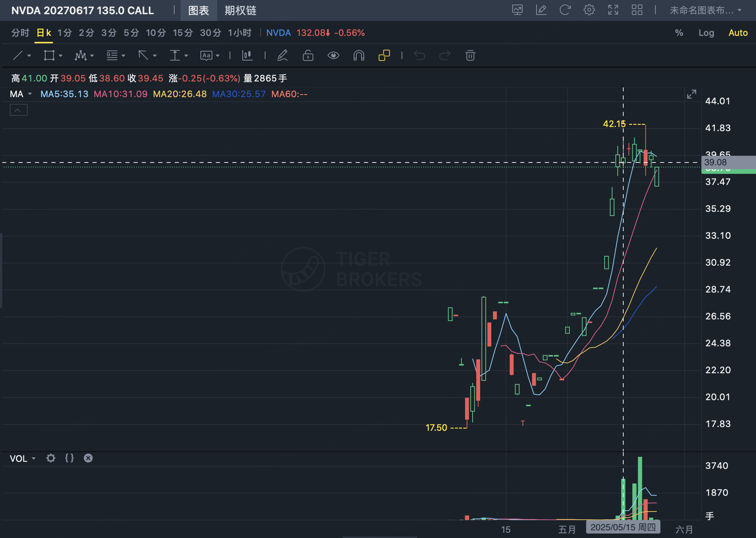
Task: Toggle magnet snap mode
Action: click(359, 56)
